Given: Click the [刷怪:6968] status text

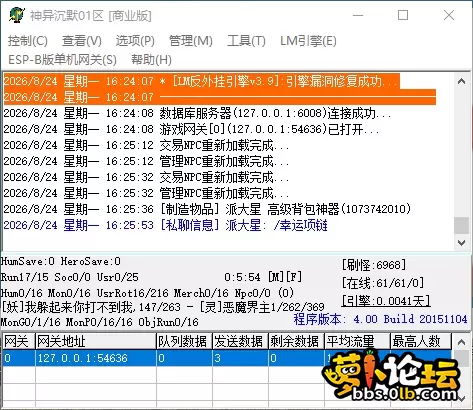Looking at the screenshot, I should pyautogui.click(x=374, y=265).
